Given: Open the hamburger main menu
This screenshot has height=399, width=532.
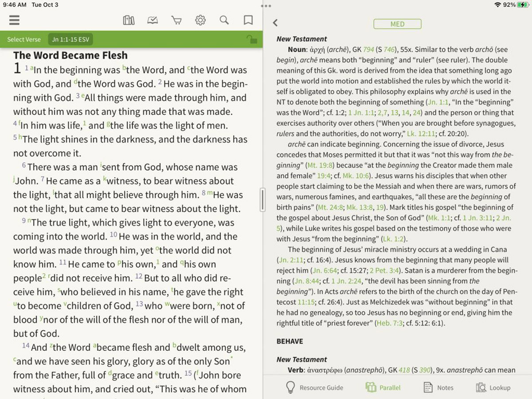Looking at the screenshot, I should (x=14, y=20).
